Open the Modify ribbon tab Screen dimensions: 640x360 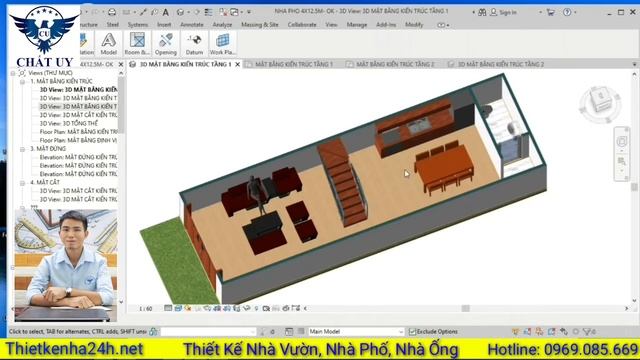point(414,25)
